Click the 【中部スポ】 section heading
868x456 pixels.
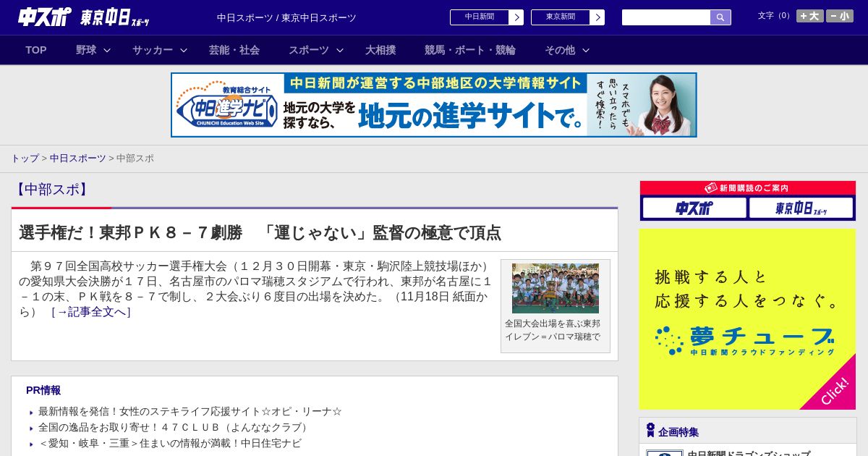(x=51, y=190)
